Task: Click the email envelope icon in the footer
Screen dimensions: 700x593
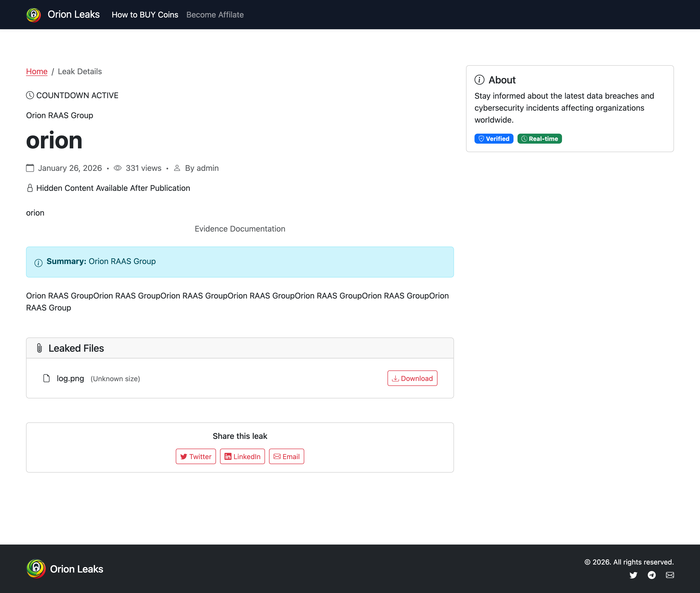Action: [x=670, y=575]
